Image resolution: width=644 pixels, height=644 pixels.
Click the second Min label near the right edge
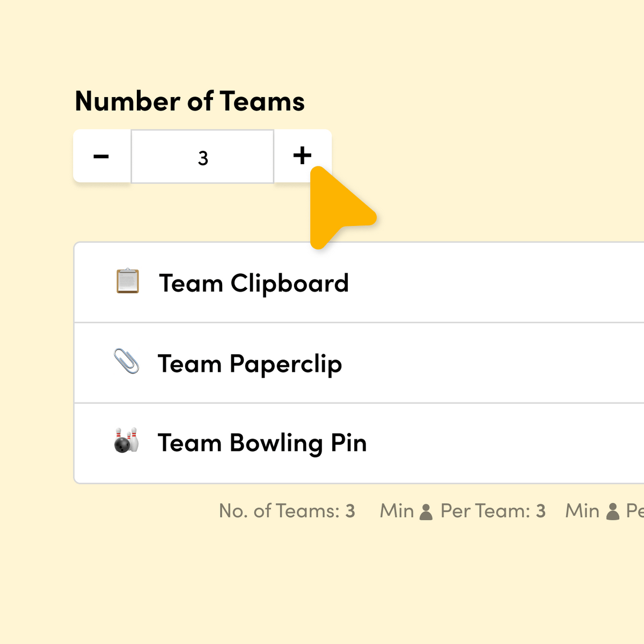coord(582,511)
